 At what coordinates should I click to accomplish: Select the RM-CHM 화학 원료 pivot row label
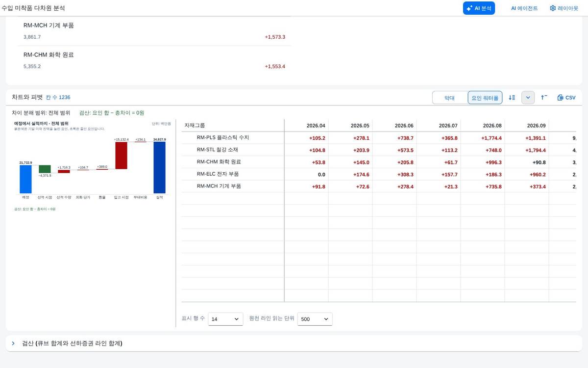[x=219, y=162]
